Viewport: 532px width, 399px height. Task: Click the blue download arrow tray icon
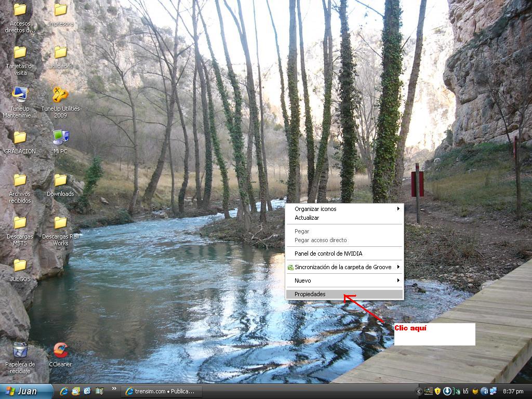447,391
